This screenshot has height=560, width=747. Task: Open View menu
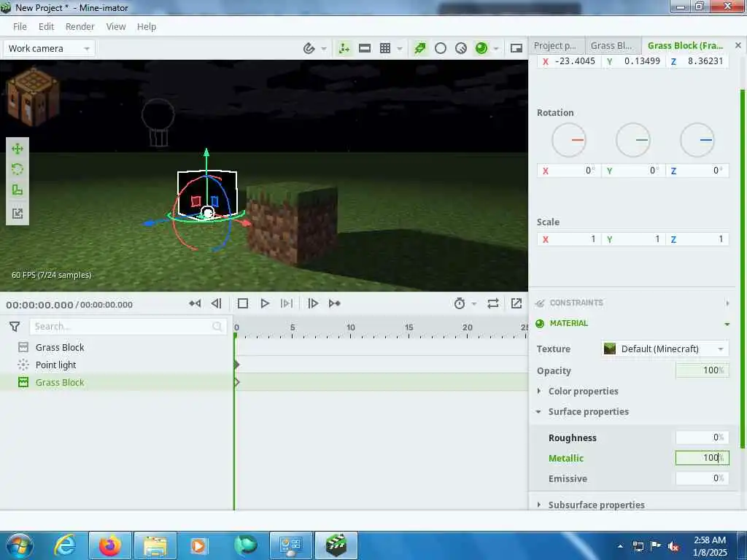[116, 27]
